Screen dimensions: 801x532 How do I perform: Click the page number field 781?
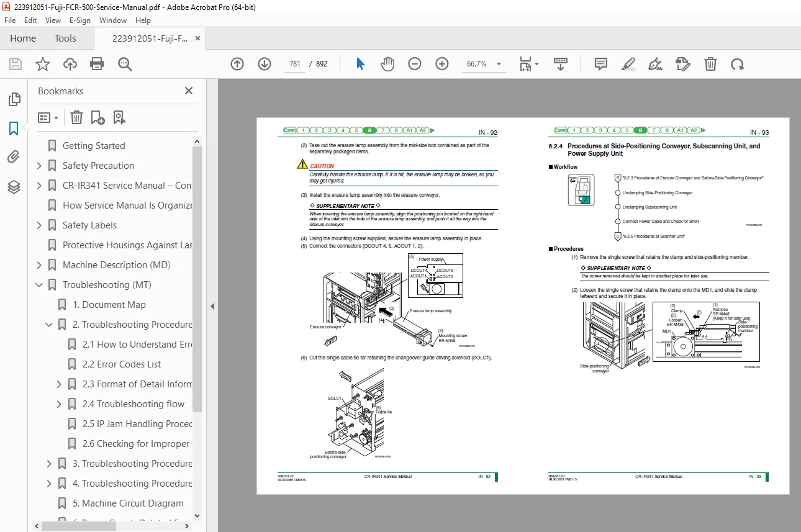(x=295, y=64)
